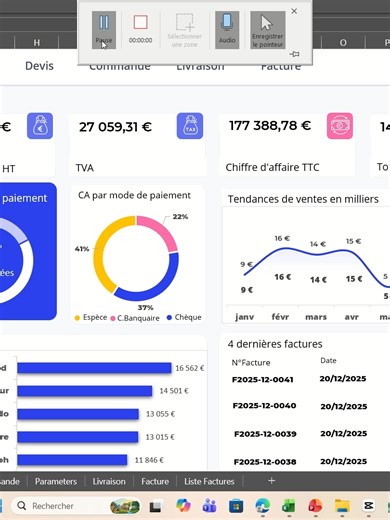Switch to Facture sheet tab
This screenshot has height=520, width=390.
(155, 481)
